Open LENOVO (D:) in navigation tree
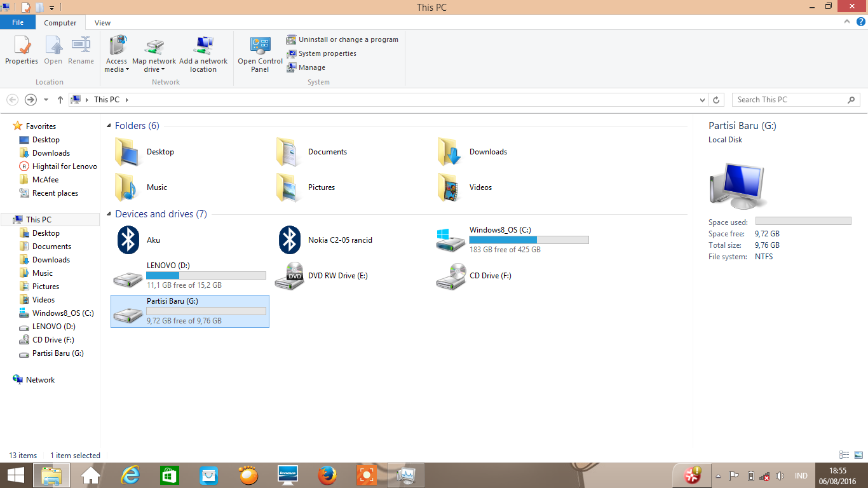 53,327
